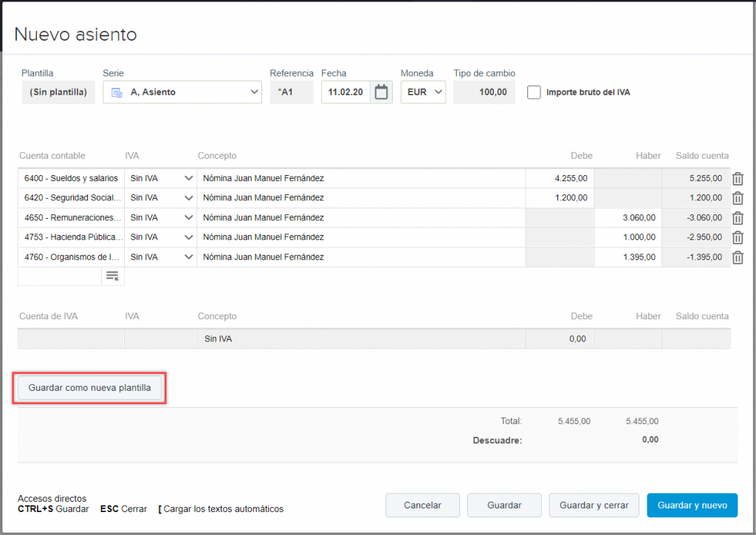Expand IVA dropdown for 4650 row

pyautogui.click(x=188, y=217)
